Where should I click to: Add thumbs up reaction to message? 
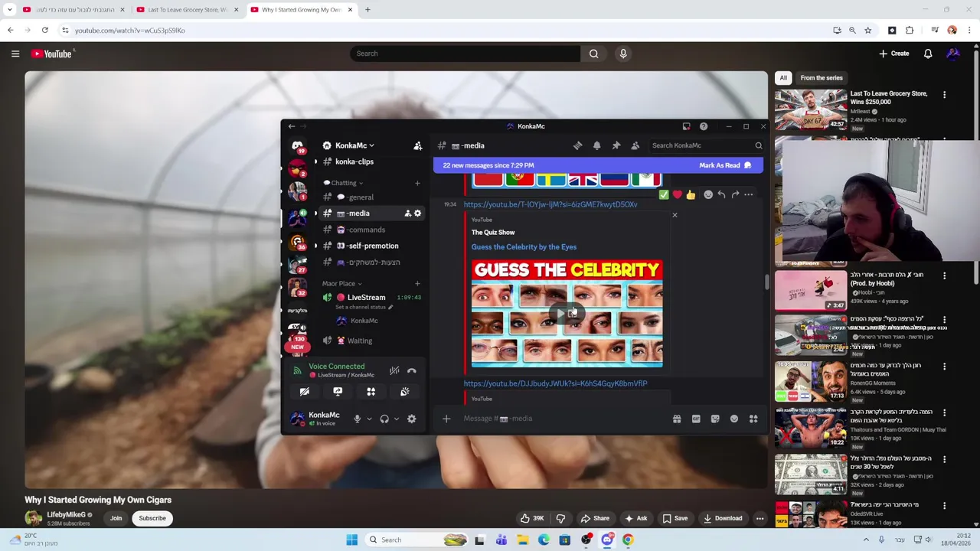pyautogui.click(x=691, y=195)
